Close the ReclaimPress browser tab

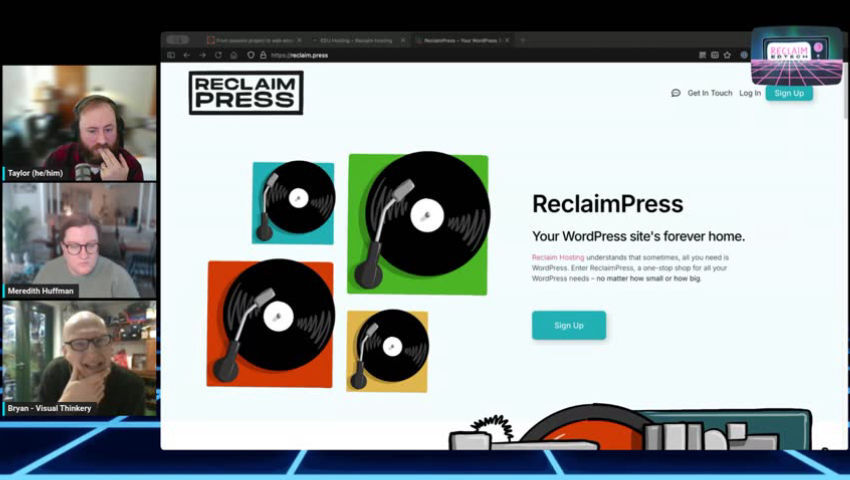pos(507,40)
